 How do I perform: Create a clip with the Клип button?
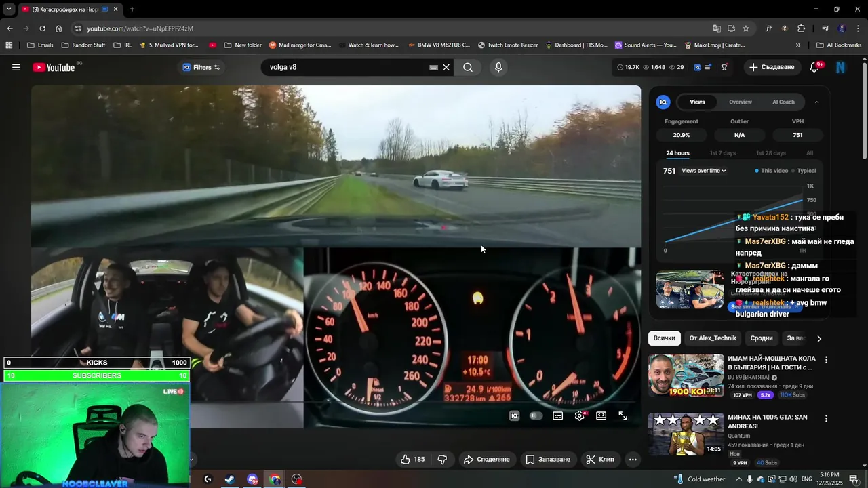click(x=600, y=459)
